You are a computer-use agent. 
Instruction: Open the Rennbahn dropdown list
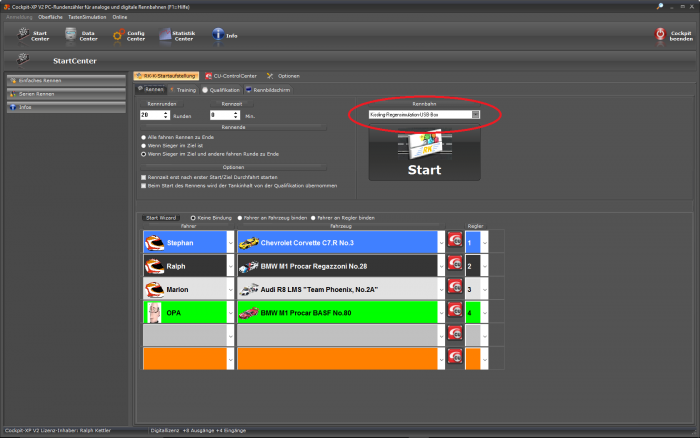pos(475,115)
